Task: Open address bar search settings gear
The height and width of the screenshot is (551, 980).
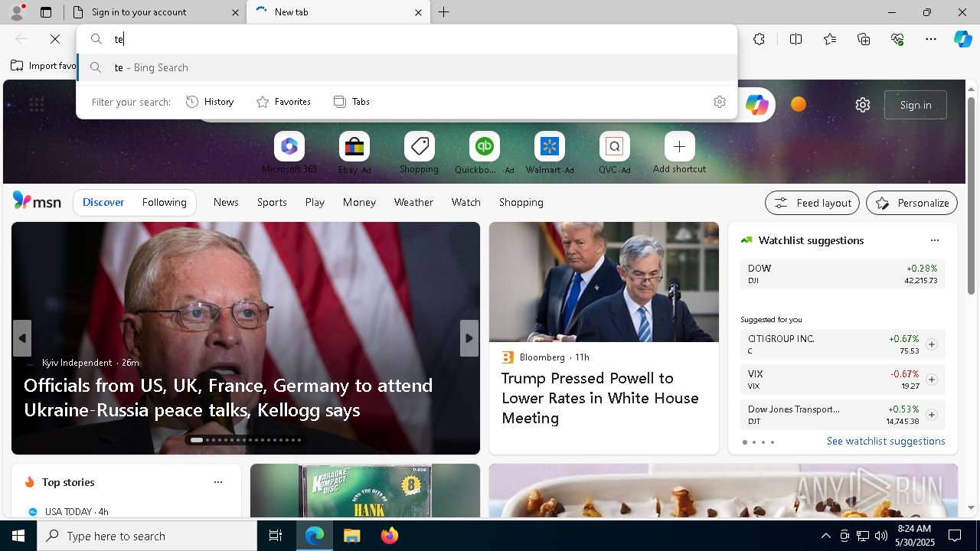Action: 719,102
